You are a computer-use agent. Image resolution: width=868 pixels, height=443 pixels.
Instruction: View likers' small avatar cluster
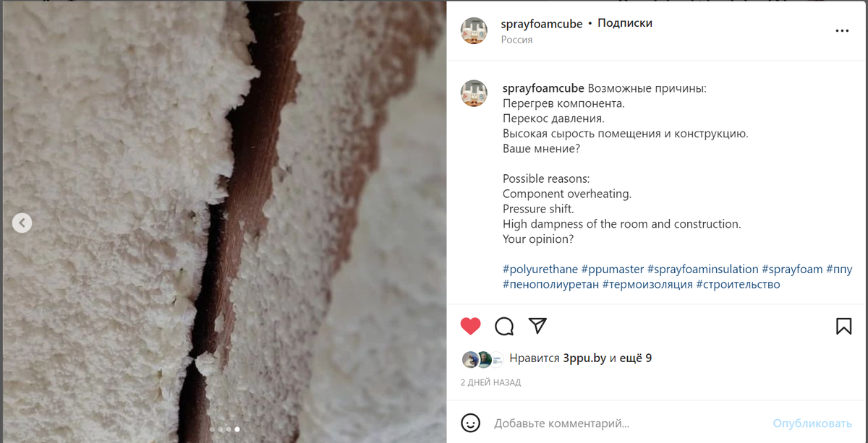[482, 359]
